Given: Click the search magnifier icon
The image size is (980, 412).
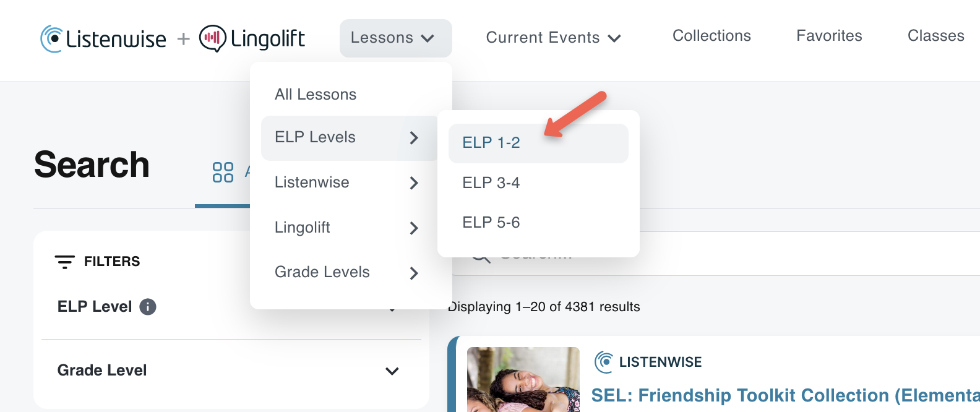Looking at the screenshot, I should tap(481, 255).
